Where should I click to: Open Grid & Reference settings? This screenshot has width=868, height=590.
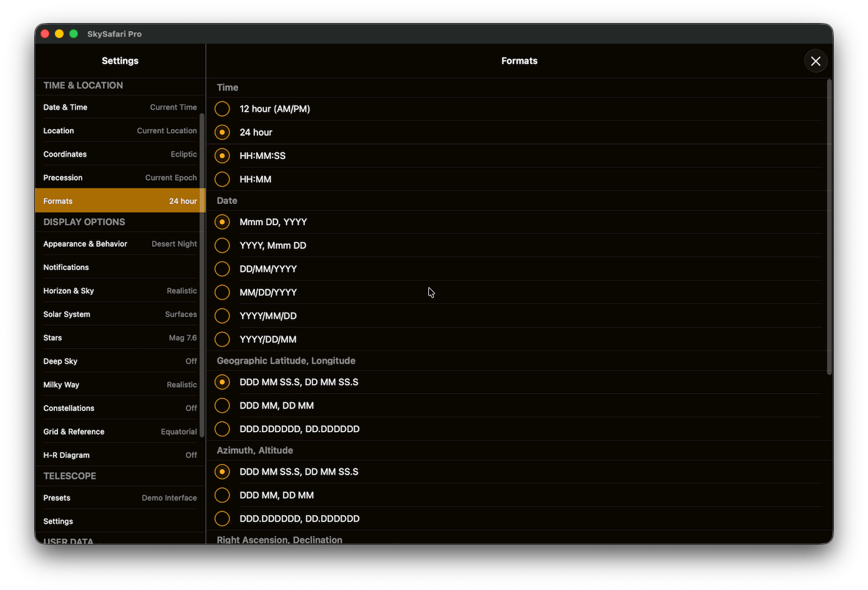click(x=120, y=432)
